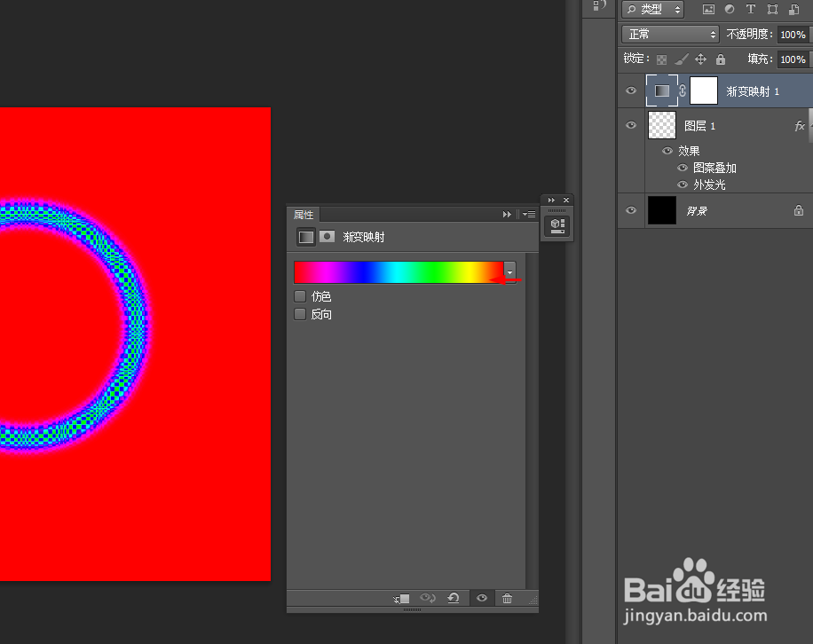Collapse the small 3D dock double-arrow
813x644 pixels.
pyautogui.click(x=551, y=200)
